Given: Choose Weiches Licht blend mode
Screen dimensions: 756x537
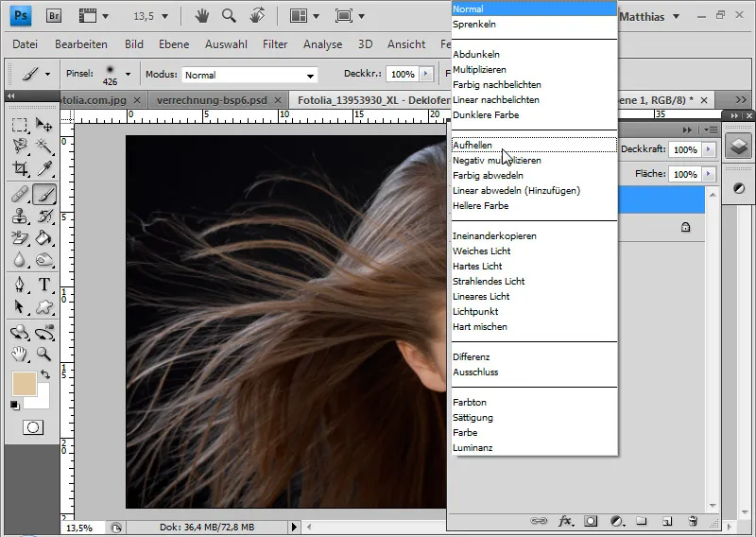Looking at the screenshot, I should (534, 251).
